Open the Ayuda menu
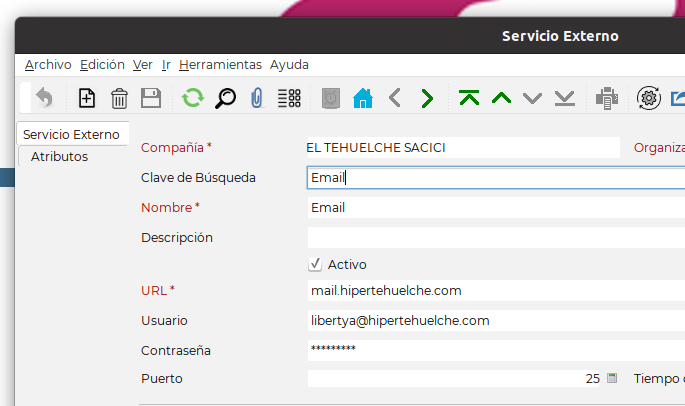The height and width of the screenshot is (406, 685). [x=289, y=65]
